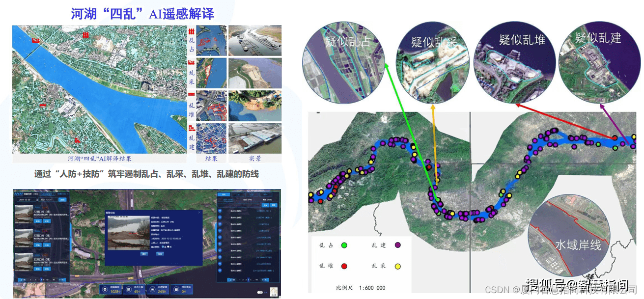Viewport: 644px width, 299px height.
Task: Click the 乱采 real-scene photo
Action: tap(255, 73)
